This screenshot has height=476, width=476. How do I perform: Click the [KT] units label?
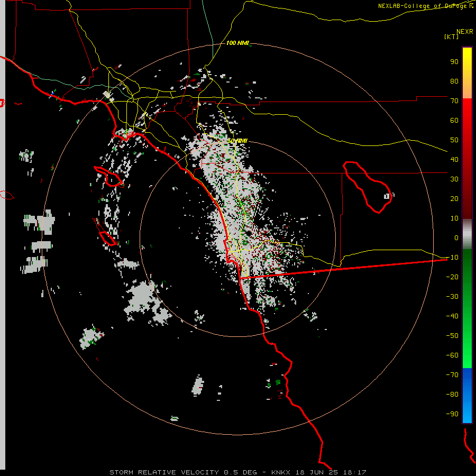(x=452, y=36)
